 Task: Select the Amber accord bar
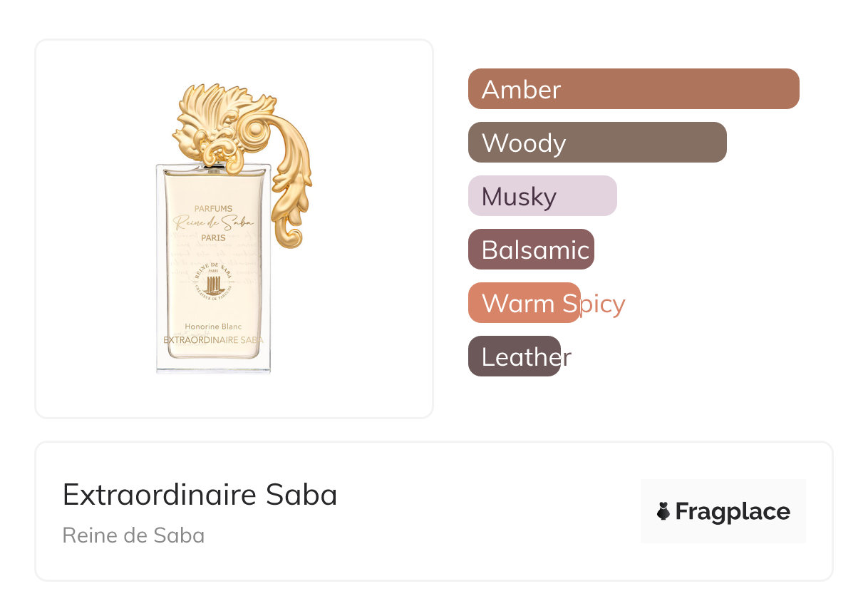[634, 89]
